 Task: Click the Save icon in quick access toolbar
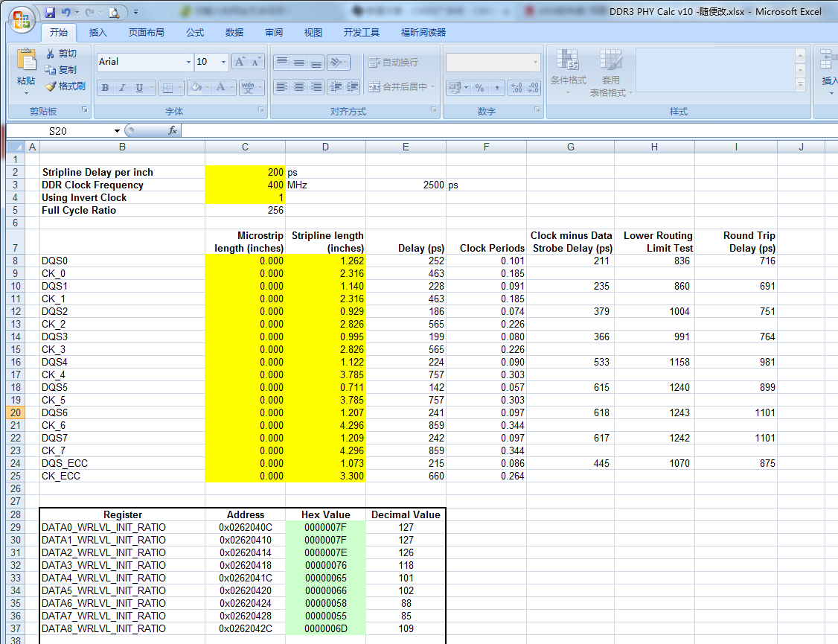coord(50,13)
